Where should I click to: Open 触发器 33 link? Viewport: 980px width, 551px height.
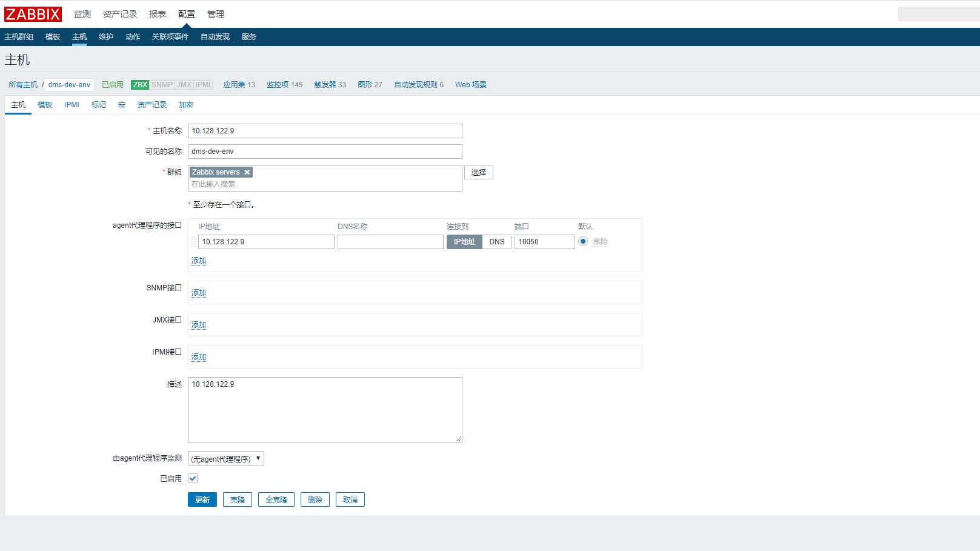coord(330,85)
